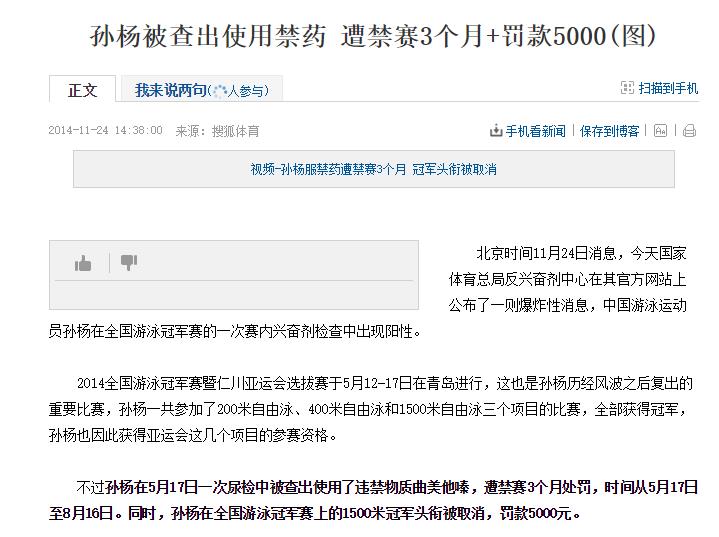
Task: Click the source name 搜狐体育
Action: pyautogui.click(x=235, y=132)
